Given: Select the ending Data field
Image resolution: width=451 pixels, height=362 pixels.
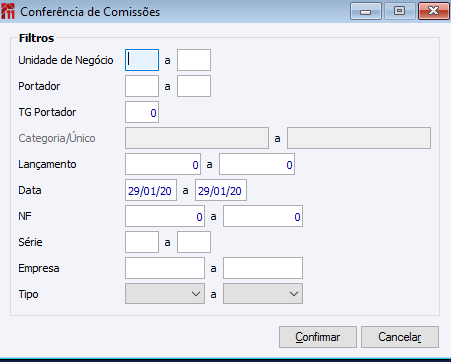Looking at the screenshot, I should (221, 190).
